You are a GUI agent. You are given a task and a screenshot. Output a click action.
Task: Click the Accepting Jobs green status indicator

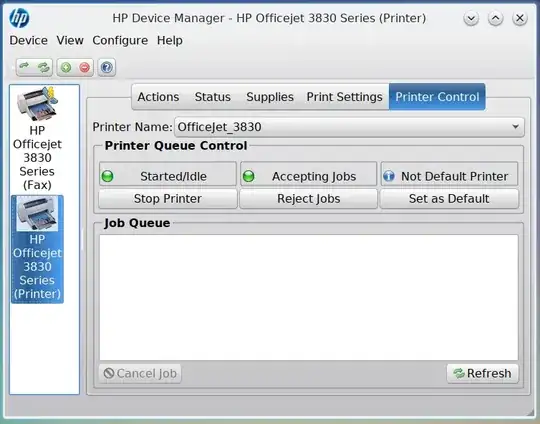pyautogui.click(x=249, y=176)
